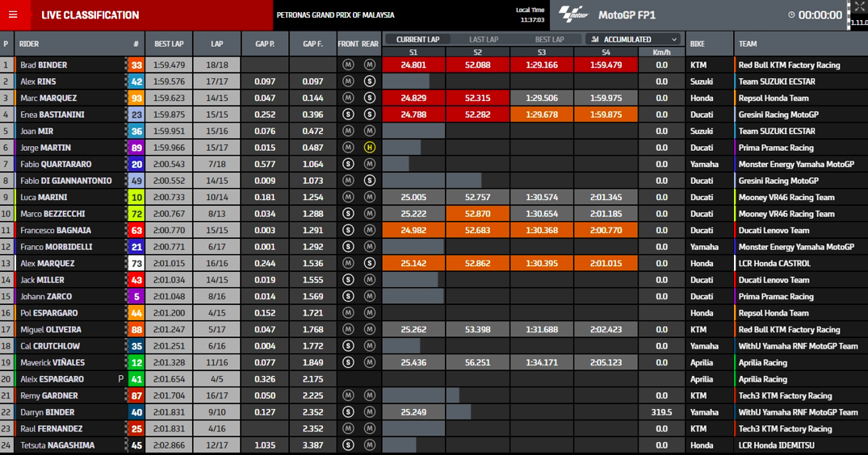
Task: Click the Gap F. column header
Action: [x=312, y=44]
